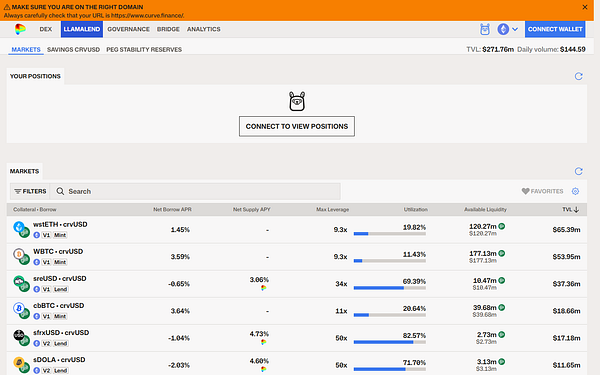The height and width of the screenshot is (375, 600).
Task: Click the Curve logo in the navbar
Action: pos(20,29)
